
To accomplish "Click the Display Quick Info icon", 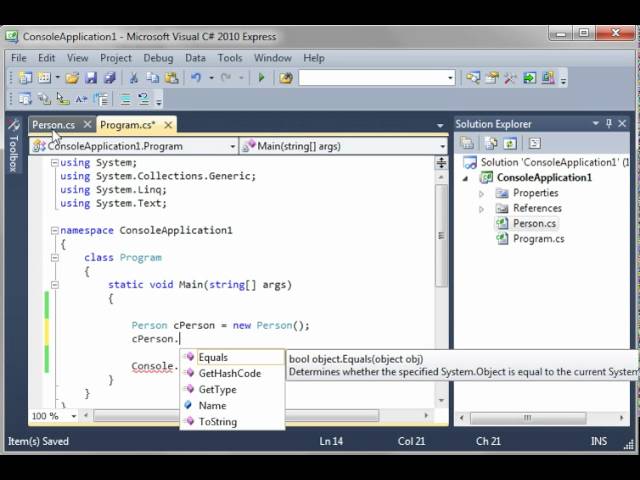I will pos(63,99).
